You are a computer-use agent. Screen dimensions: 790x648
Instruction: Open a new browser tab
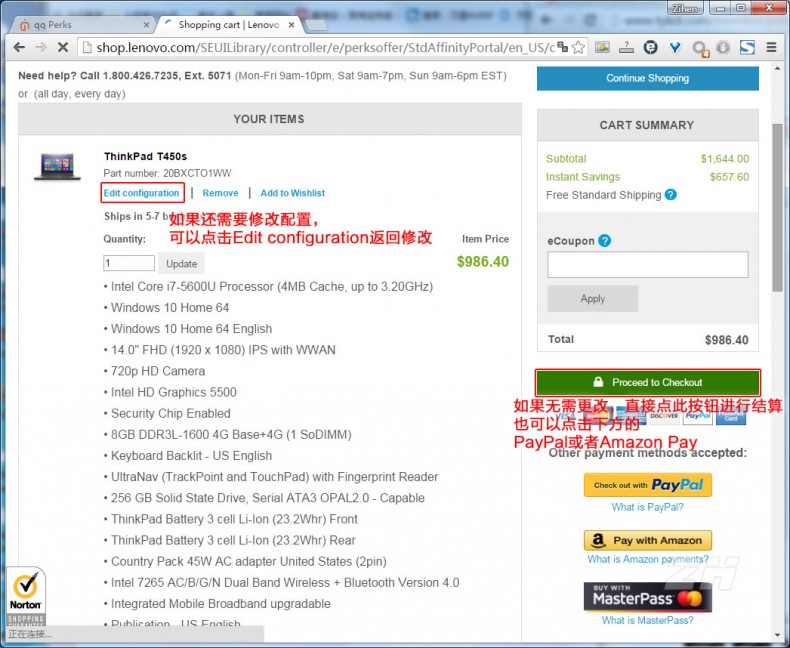(x=318, y=24)
